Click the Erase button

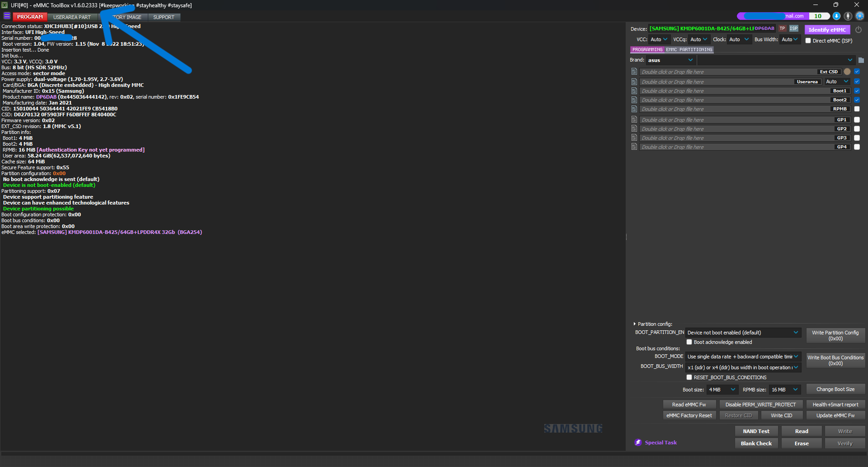802,443
